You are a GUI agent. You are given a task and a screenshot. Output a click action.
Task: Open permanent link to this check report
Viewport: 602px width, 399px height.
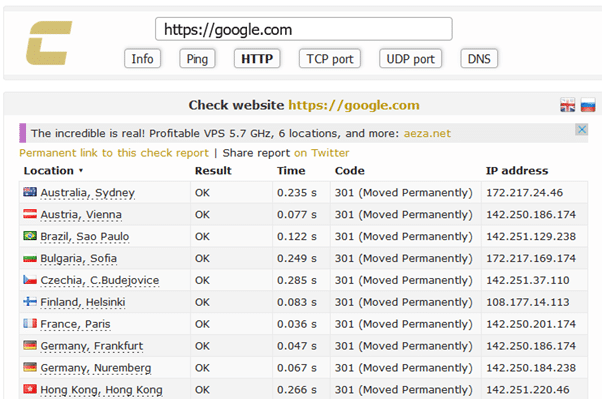(x=114, y=153)
